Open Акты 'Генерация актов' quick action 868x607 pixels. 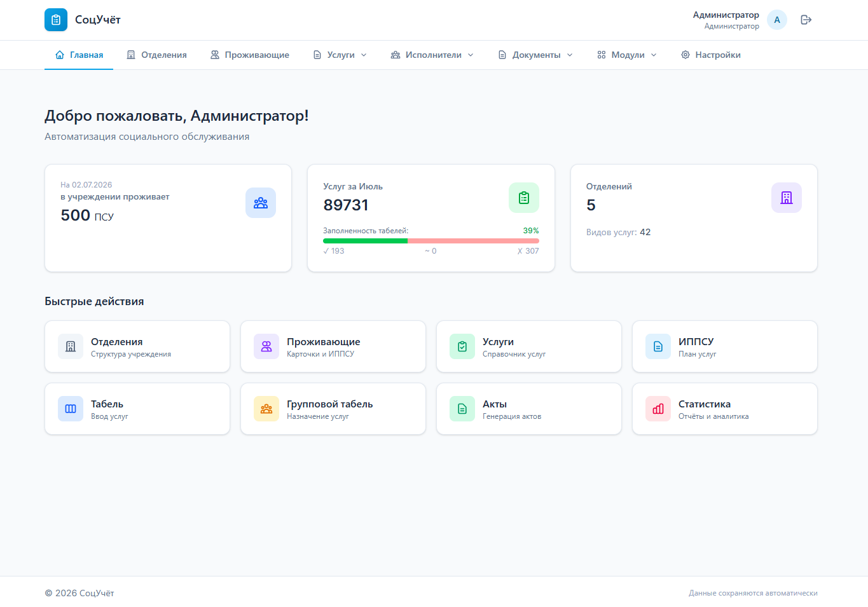point(529,409)
